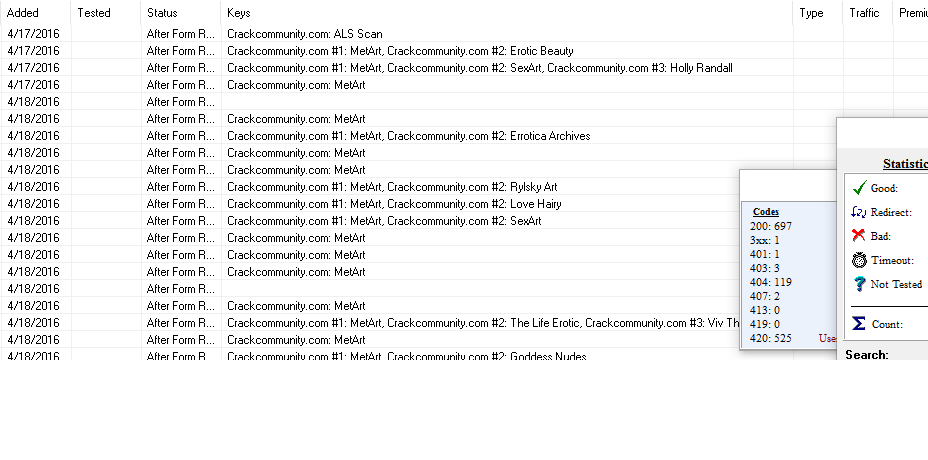Click the red Bad cross icon
928x460 pixels.
(x=858, y=235)
